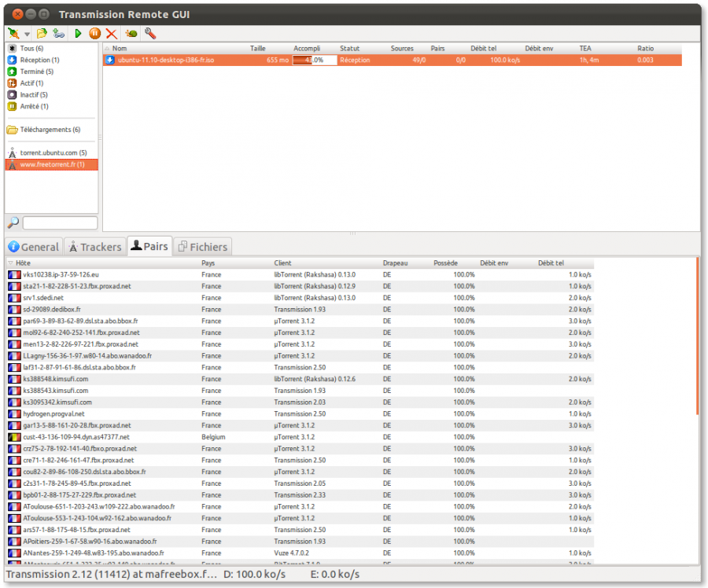
Task: Click the Belgium flag on cust-43-136-109-94 row
Action: 14,437
